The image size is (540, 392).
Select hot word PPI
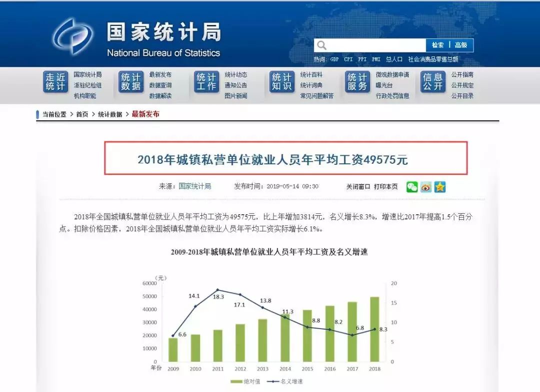coord(362,59)
